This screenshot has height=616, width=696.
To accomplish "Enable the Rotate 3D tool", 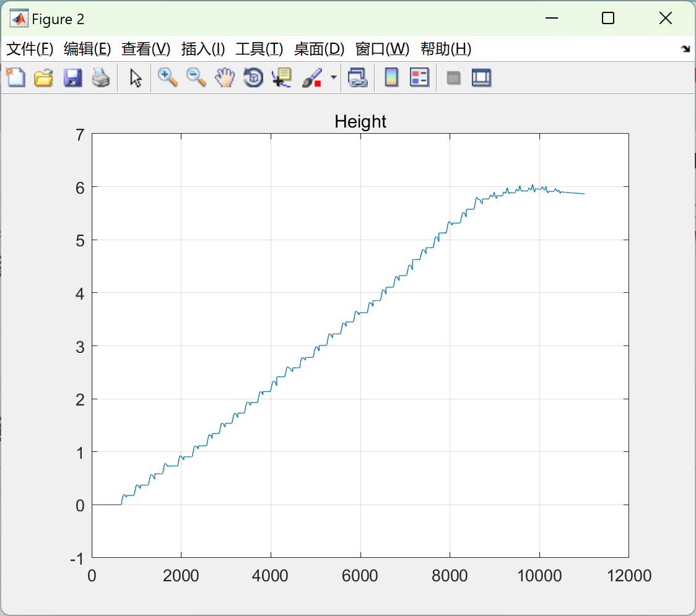I will [253, 77].
